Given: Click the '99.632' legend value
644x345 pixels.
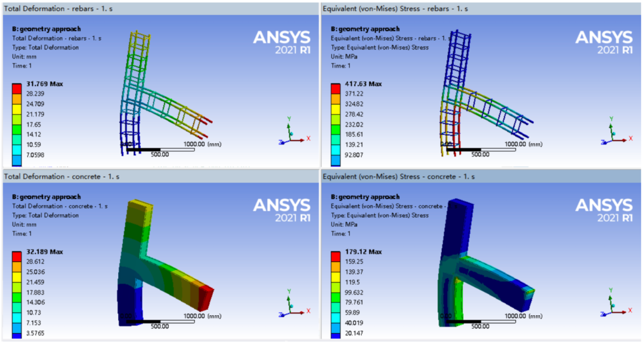Looking at the screenshot, I should 354,292.
